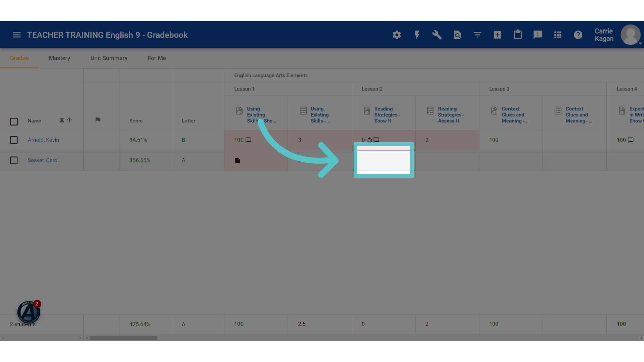The height and width of the screenshot is (362, 644).
Task: Open the apps grid icon
Action: [x=558, y=35]
